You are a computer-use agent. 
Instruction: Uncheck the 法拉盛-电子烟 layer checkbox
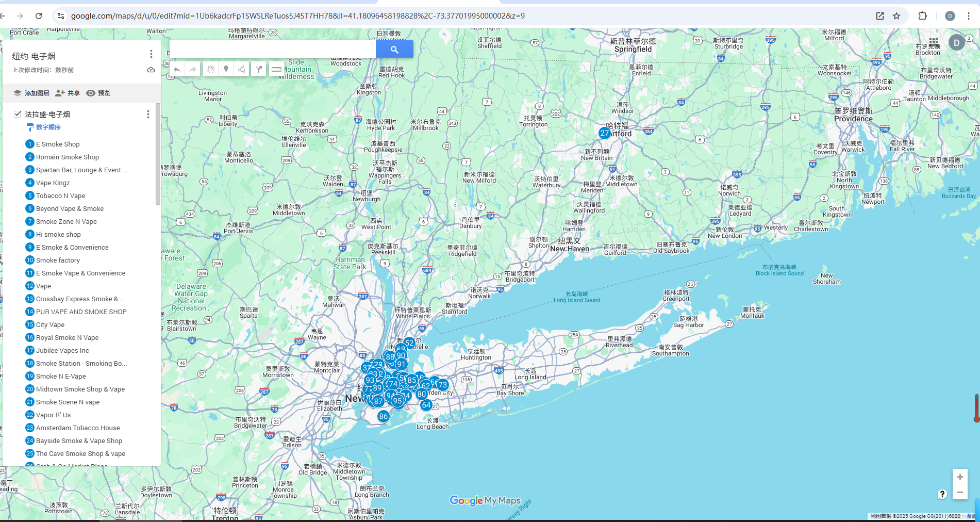(18, 114)
